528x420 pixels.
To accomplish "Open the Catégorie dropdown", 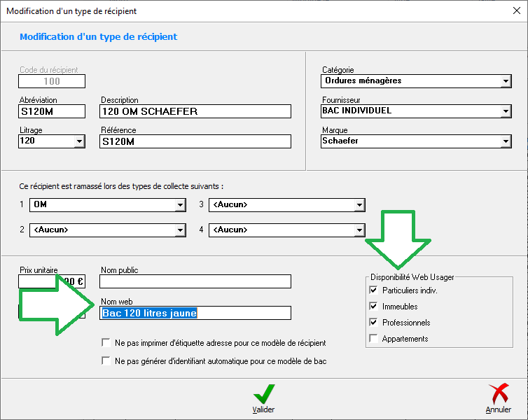I will click(x=506, y=81).
